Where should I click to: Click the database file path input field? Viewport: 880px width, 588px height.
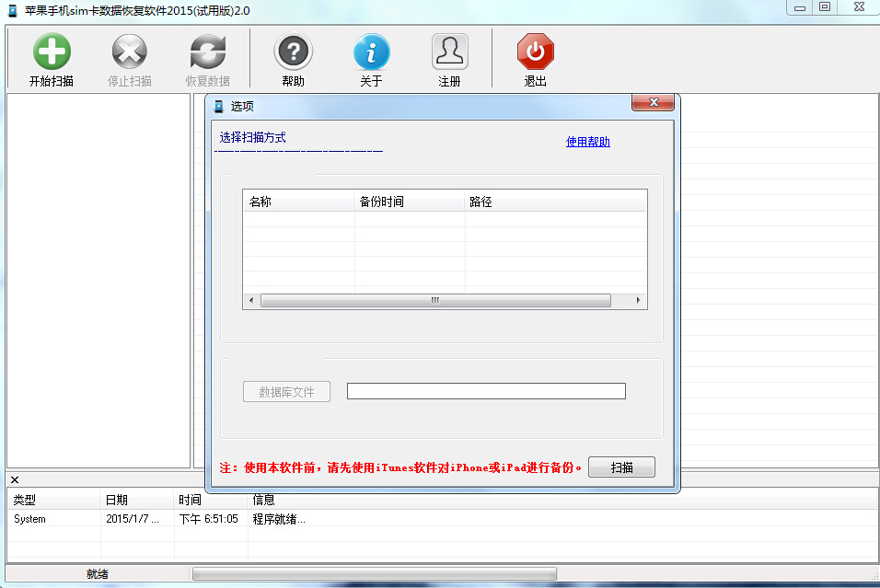pos(486,391)
